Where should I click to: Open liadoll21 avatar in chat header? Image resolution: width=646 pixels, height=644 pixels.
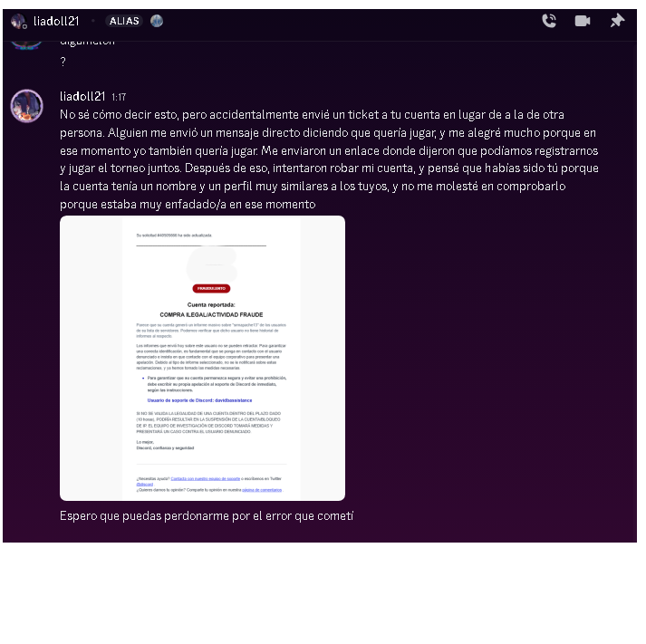[18, 21]
